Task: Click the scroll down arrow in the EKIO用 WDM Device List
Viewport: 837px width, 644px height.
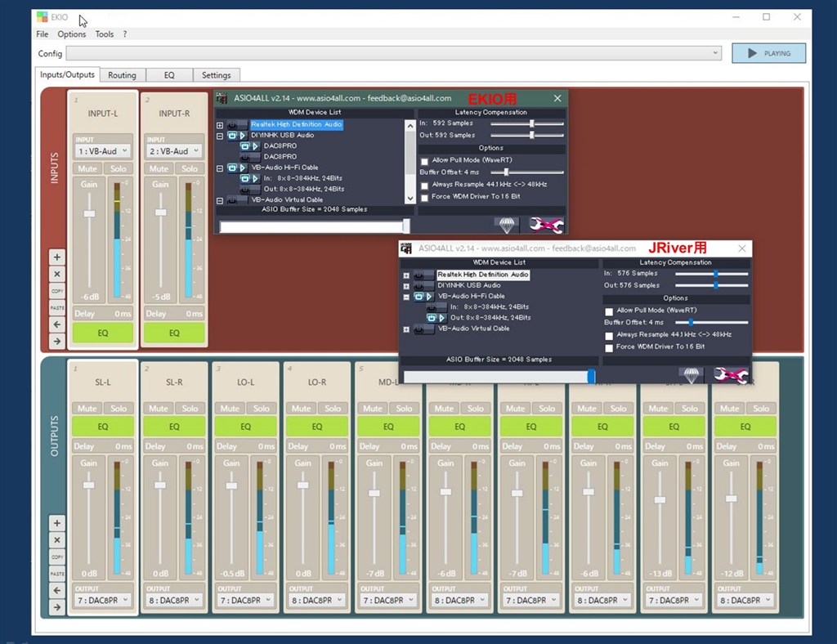Action: pyautogui.click(x=410, y=199)
